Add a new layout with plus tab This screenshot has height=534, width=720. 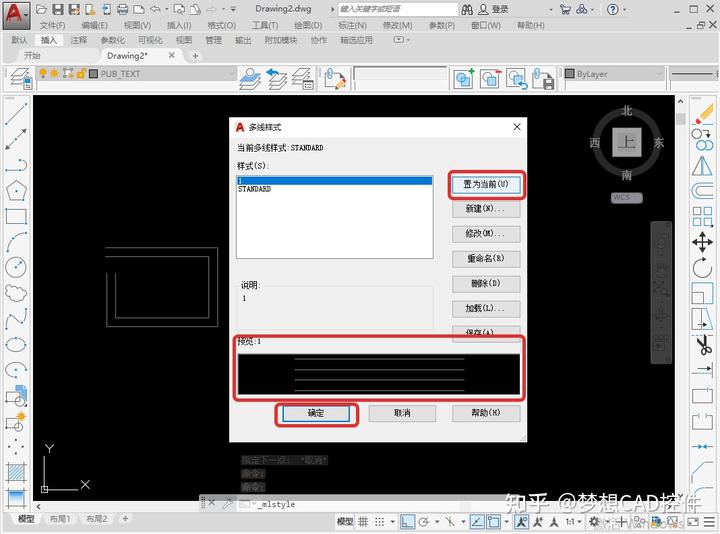point(125,519)
